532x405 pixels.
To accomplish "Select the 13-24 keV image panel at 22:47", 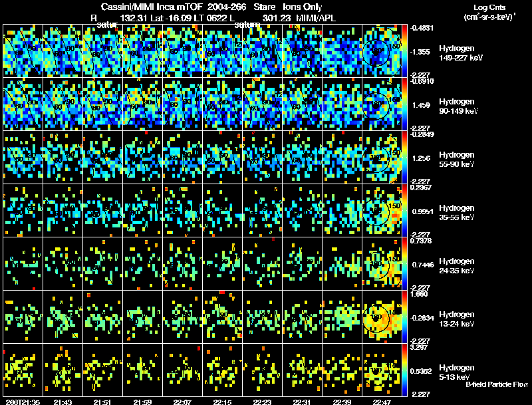I will coord(382,317).
